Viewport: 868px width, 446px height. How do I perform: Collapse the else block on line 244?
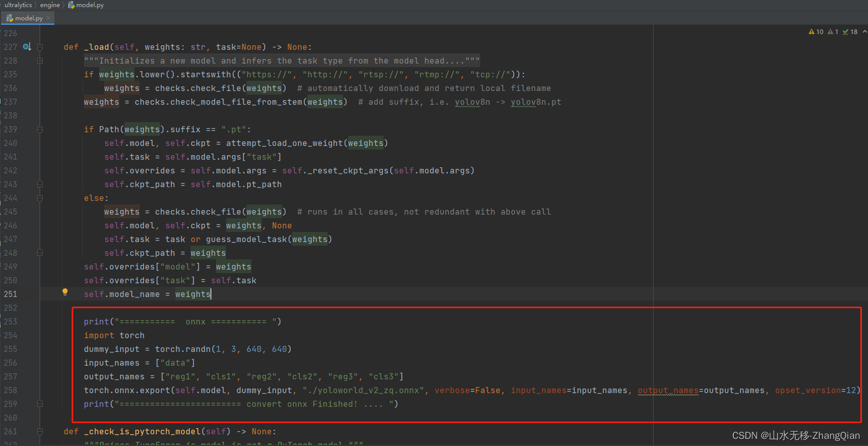[40, 198]
